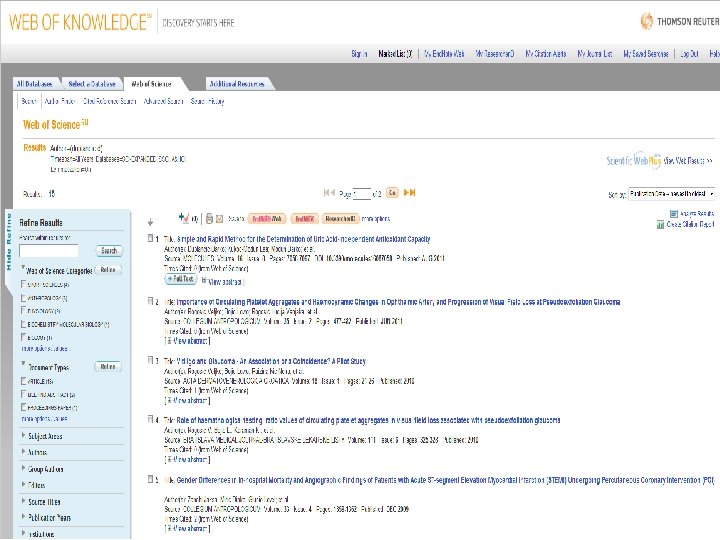Image resolution: width=720 pixels, height=540 pixels.
Task: Click the select-page down arrow above results
Action: [x=150, y=222]
